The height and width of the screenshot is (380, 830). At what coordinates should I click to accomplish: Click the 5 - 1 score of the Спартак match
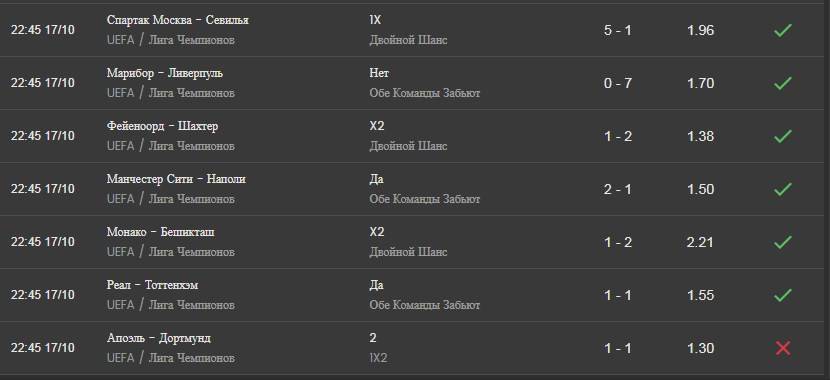tap(618, 30)
